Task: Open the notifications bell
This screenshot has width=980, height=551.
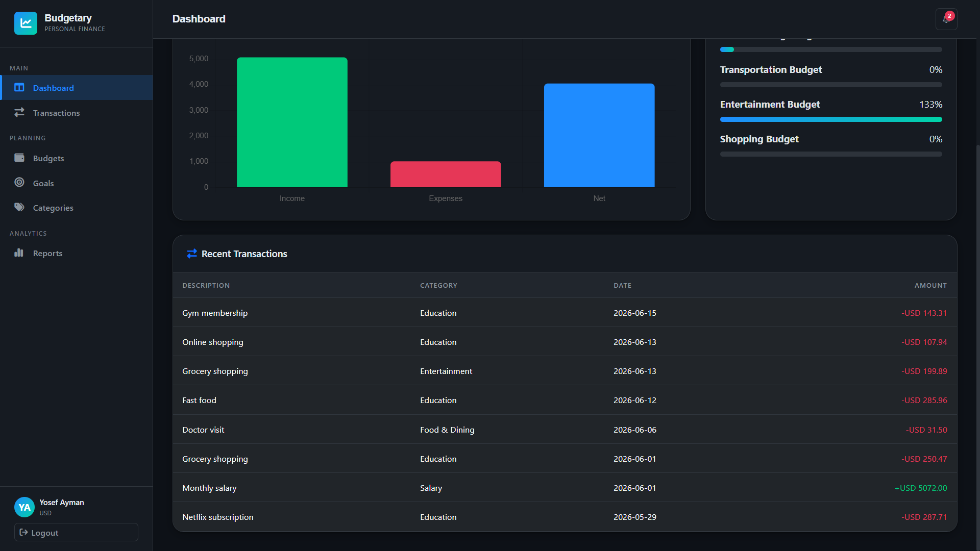Action: tap(946, 19)
